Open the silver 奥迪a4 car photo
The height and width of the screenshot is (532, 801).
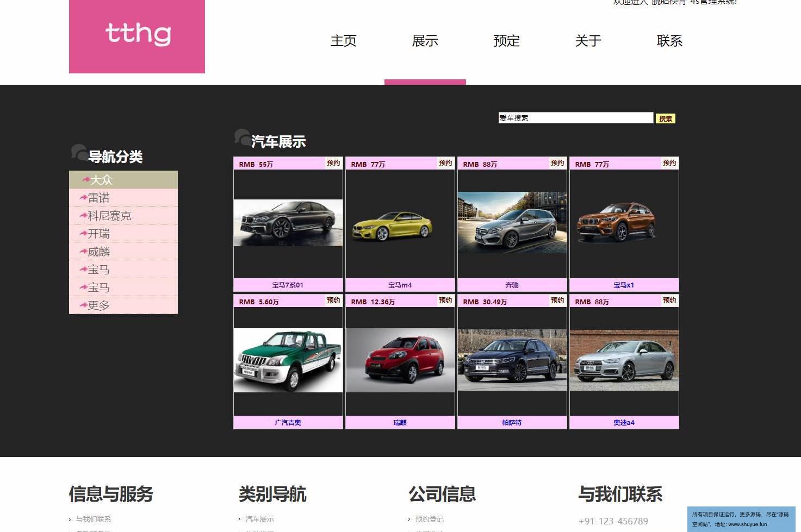[x=624, y=360]
